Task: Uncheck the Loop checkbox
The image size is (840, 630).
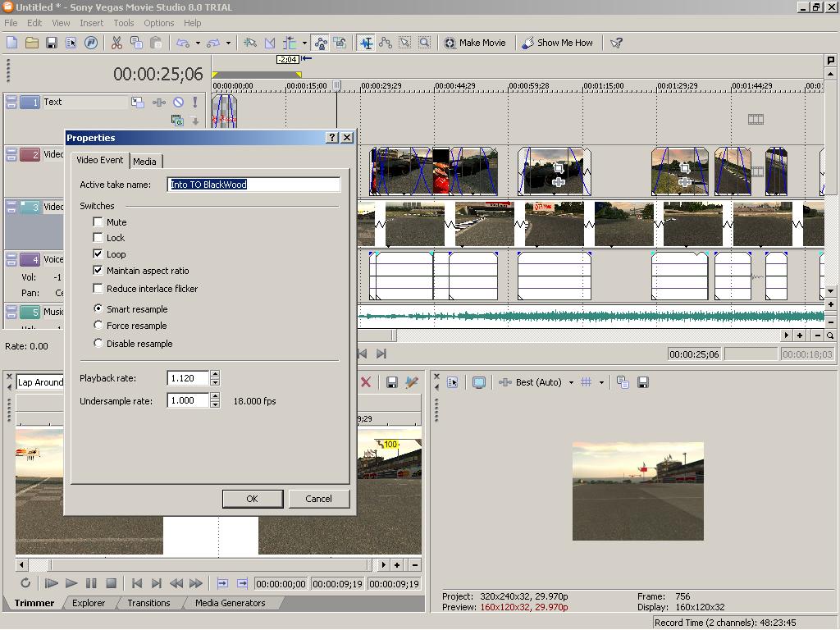Action: (98, 254)
